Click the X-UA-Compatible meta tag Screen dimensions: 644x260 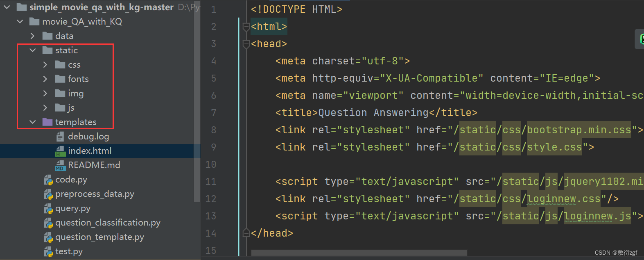click(x=438, y=78)
